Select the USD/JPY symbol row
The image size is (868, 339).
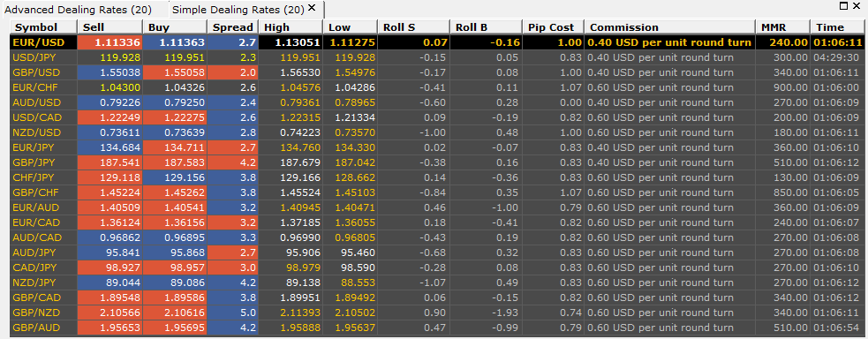436,57
